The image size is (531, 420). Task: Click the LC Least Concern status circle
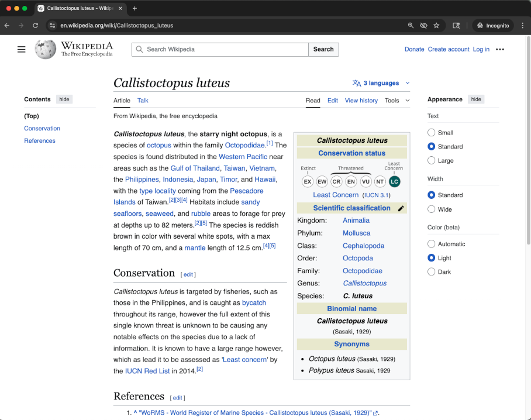[394, 181]
